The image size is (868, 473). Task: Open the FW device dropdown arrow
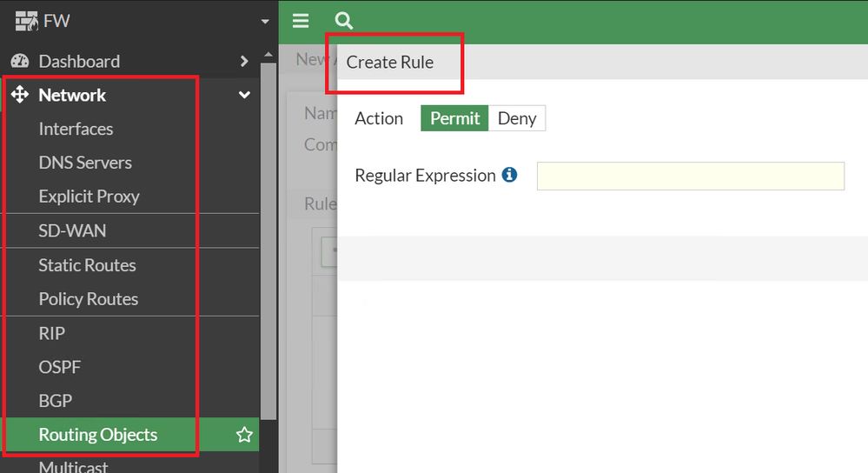[265, 22]
